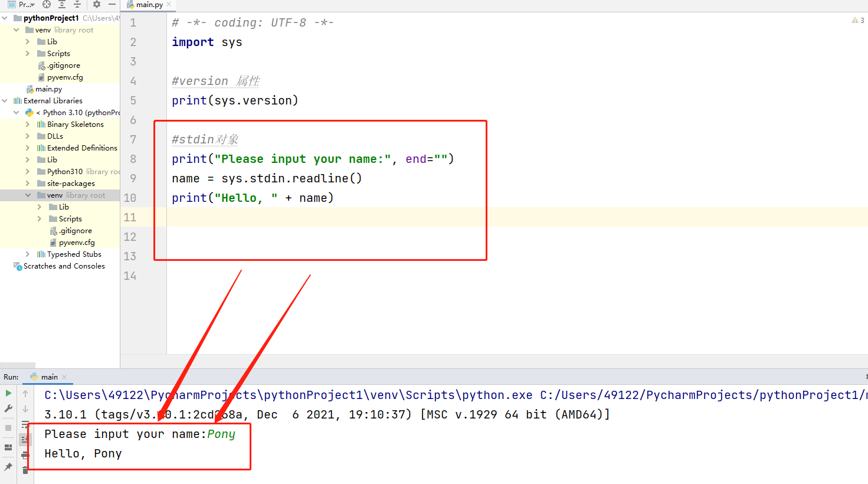Viewport: 868px width, 484px height.
Task: Hide the Project tool window with minus icon
Action: coord(112,4)
